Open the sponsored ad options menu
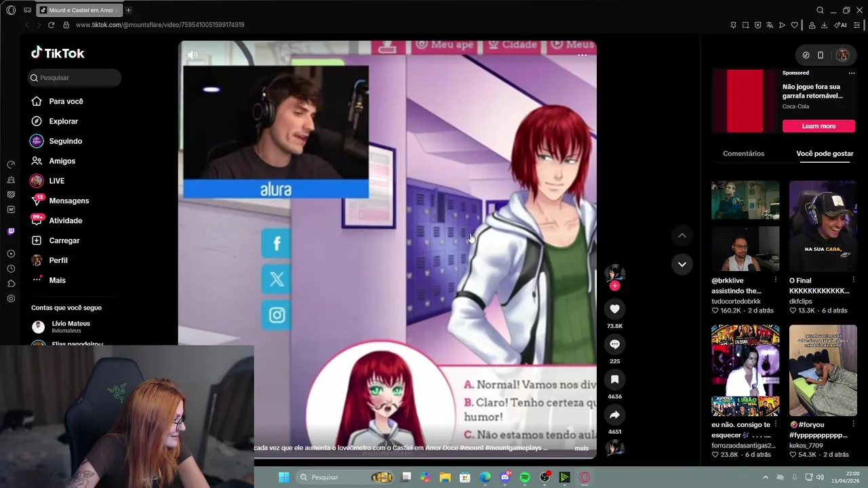 pos(852,73)
